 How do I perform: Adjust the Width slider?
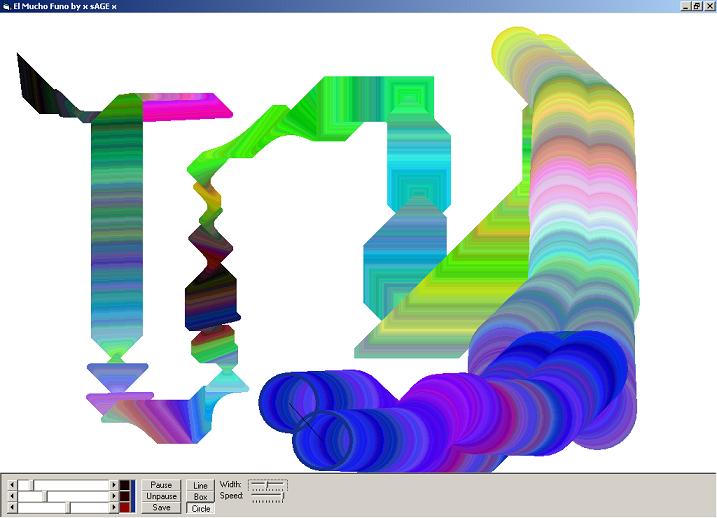[x=267, y=485]
